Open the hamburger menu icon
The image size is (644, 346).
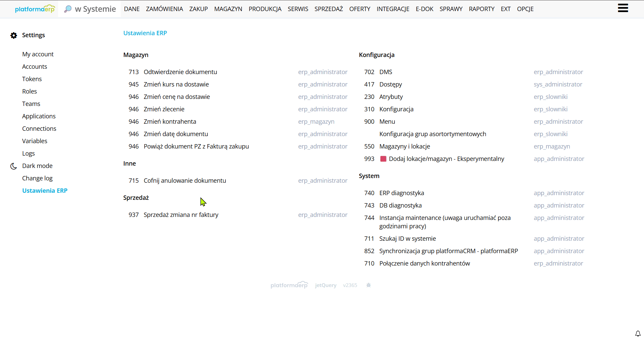click(623, 8)
